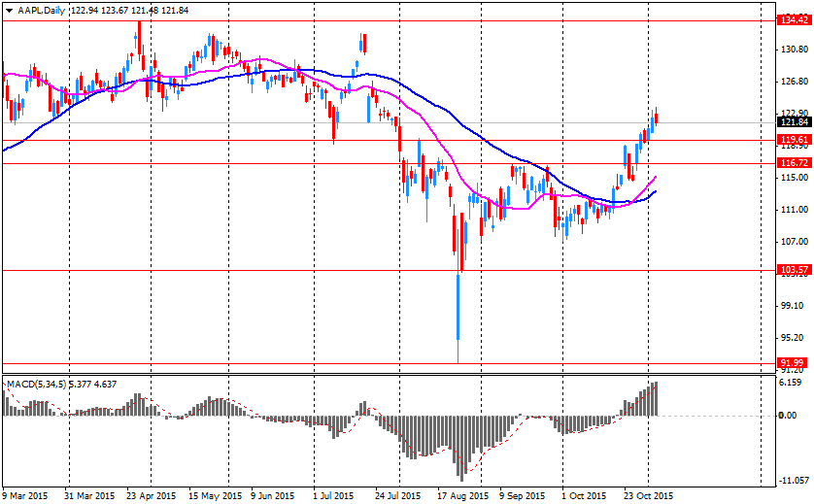Click the OHLC values 122.94 123.67 121.48 121.84
814x504 pixels.
(x=129, y=11)
